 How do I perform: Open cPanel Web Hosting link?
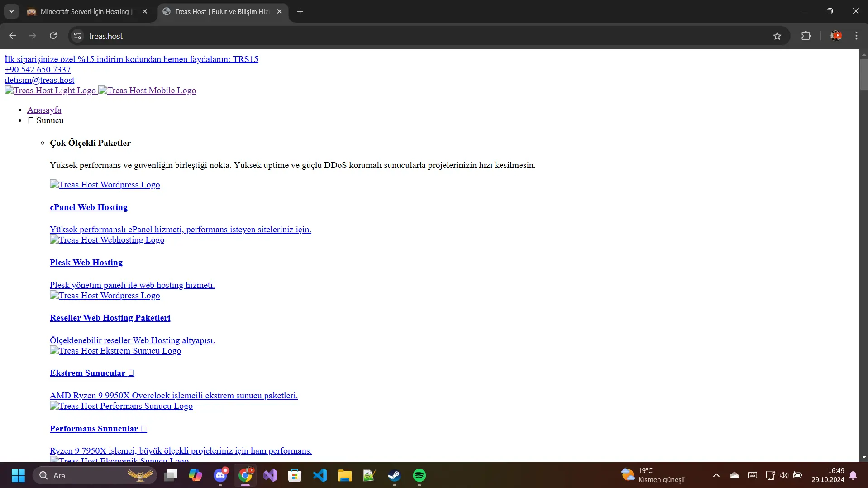point(89,207)
